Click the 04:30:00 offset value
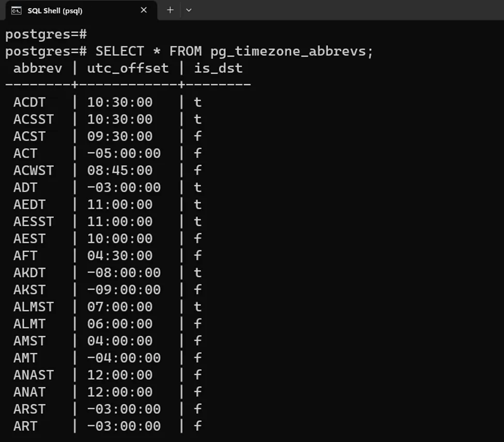 coord(120,256)
